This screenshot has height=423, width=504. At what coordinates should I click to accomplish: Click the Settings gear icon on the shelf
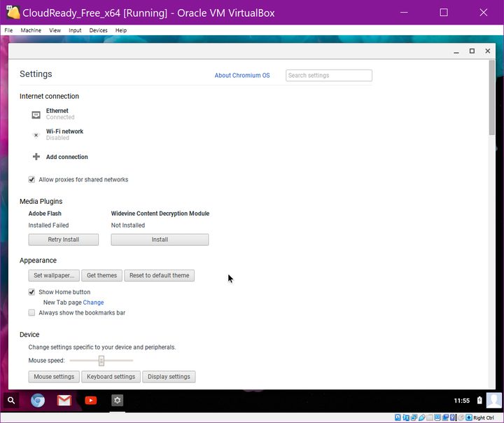point(118,401)
